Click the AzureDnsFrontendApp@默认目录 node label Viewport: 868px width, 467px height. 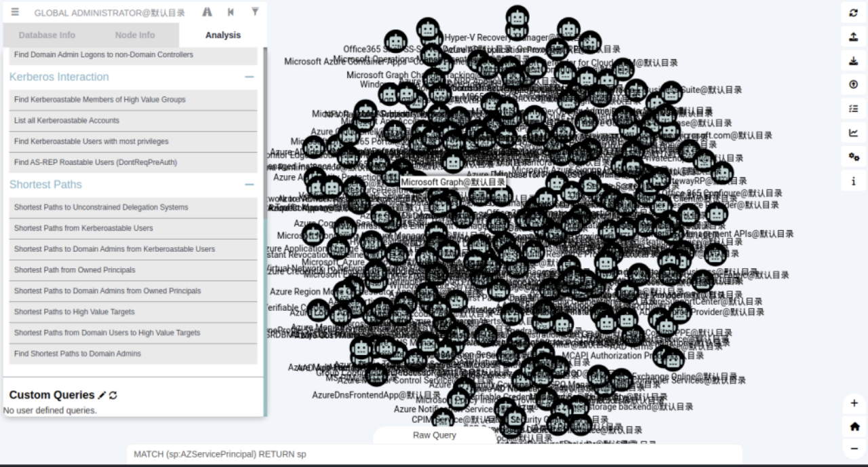376,395
